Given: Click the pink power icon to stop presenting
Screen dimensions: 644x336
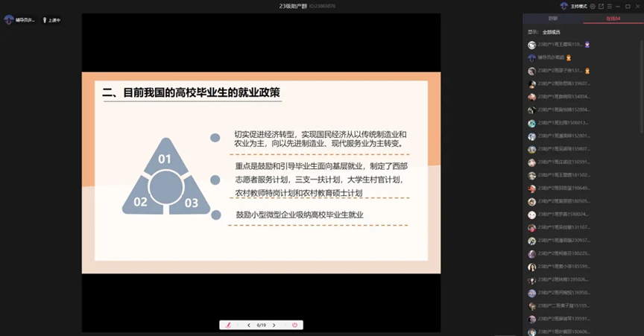Looking at the screenshot, I should [294, 325].
